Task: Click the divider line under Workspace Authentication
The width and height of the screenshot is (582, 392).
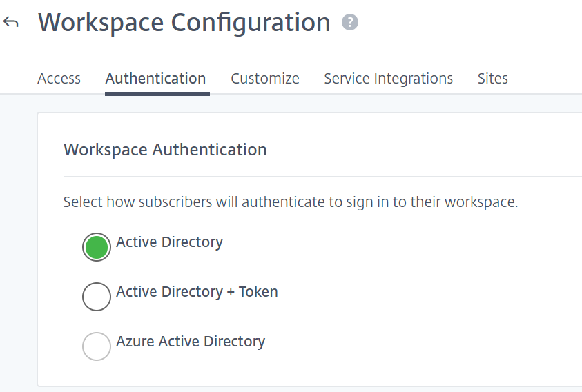Action: pos(318,177)
